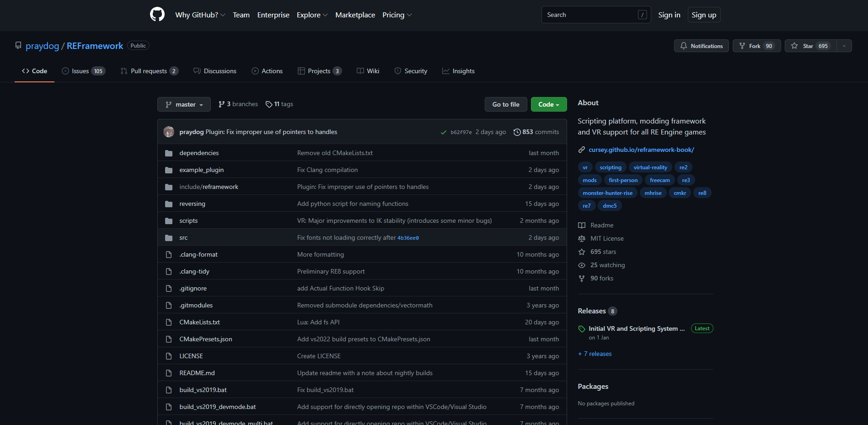
Task: Click the book icon beside Readme
Action: click(x=582, y=225)
